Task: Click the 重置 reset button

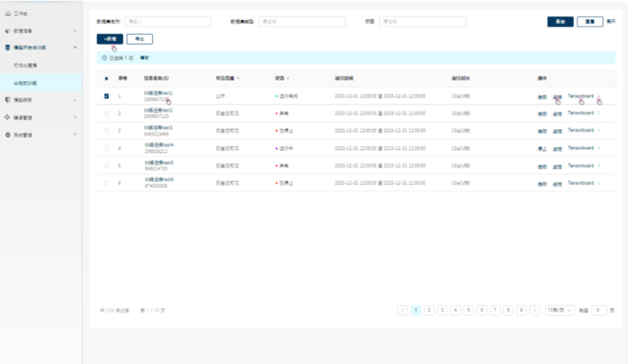Action: (x=590, y=22)
